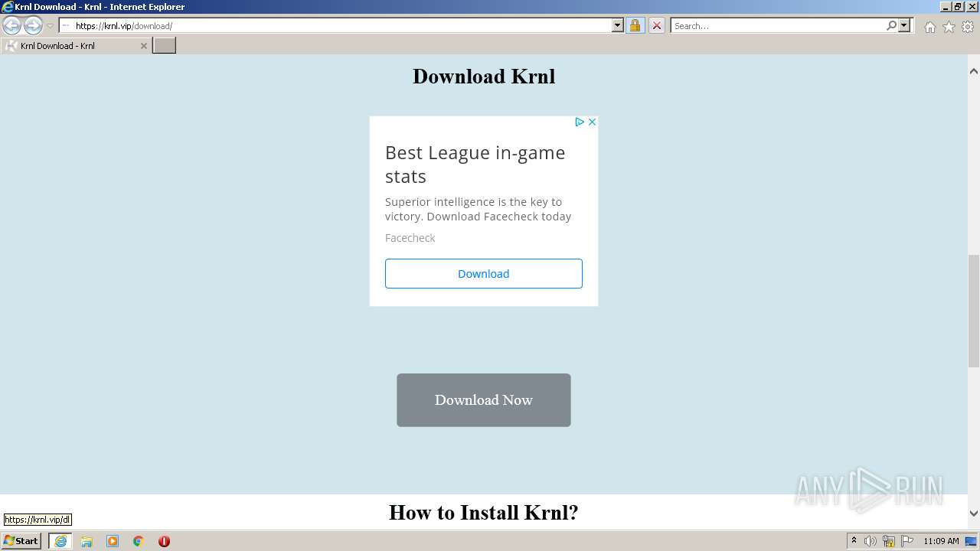Expand the address bar autocomplete dropdown
Screen dimensions: 980x551
point(618,26)
